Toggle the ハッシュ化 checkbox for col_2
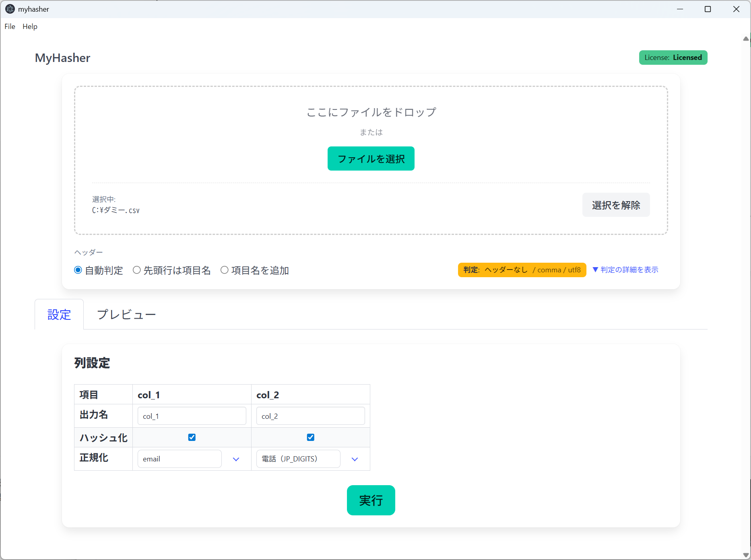The height and width of the screenshot is (560, 751). click(x=311, y=437)
